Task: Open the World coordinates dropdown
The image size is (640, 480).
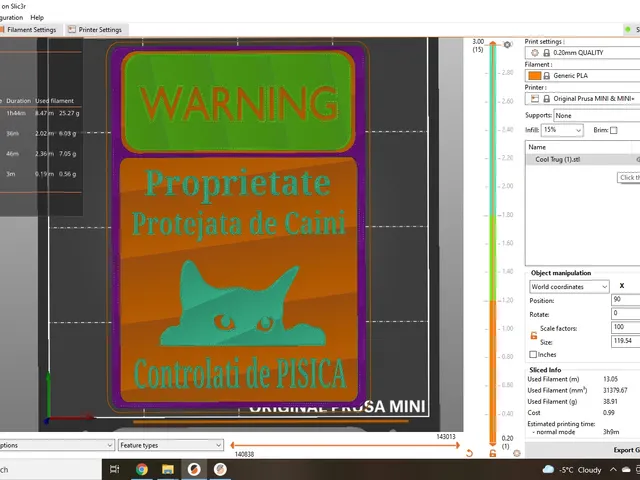Action: [569, 287]
